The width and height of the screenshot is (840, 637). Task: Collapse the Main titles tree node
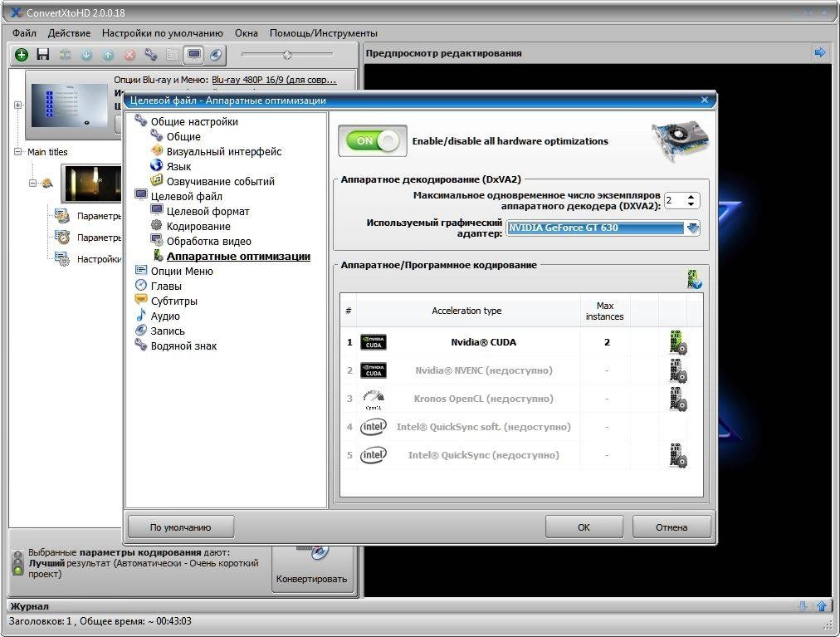[x=18, y=152]
